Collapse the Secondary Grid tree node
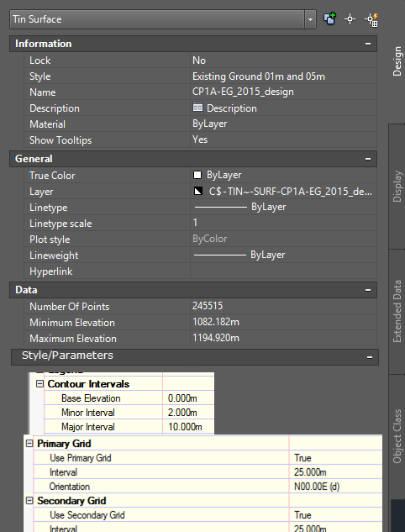This screenshot has width=405, height=532. 29,500
